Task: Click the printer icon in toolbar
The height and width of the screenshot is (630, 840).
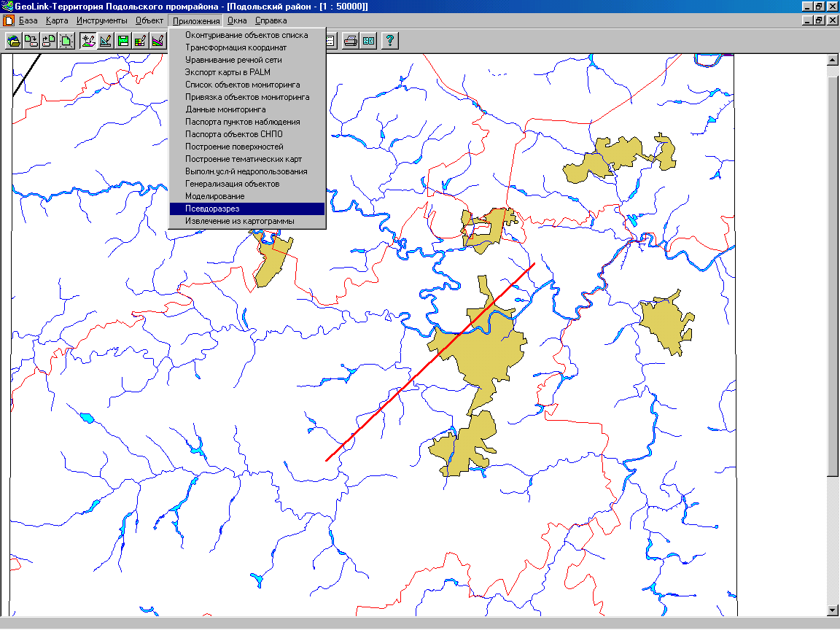Action: 351,41
